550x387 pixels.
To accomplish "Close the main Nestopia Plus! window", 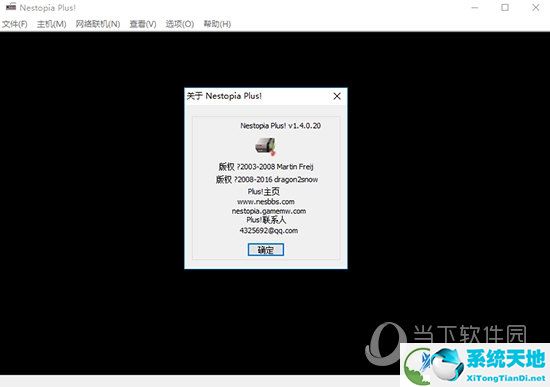I will pos(536,7).
